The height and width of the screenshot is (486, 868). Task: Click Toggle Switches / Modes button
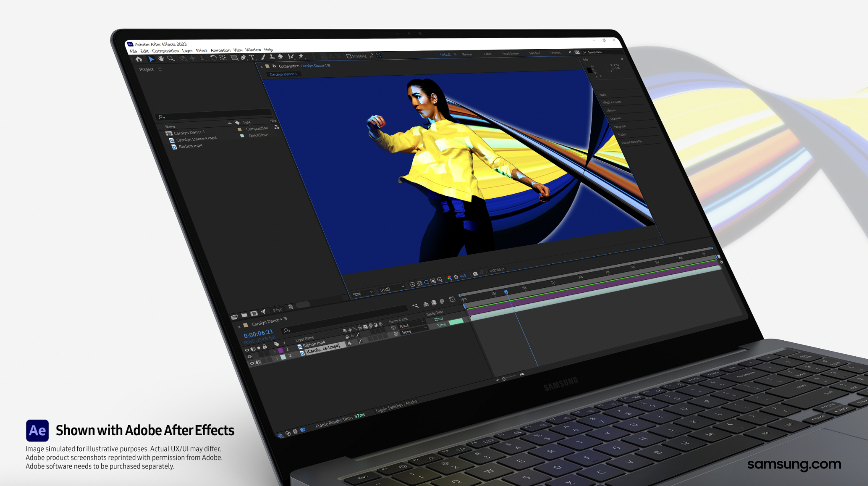point(396,406)
